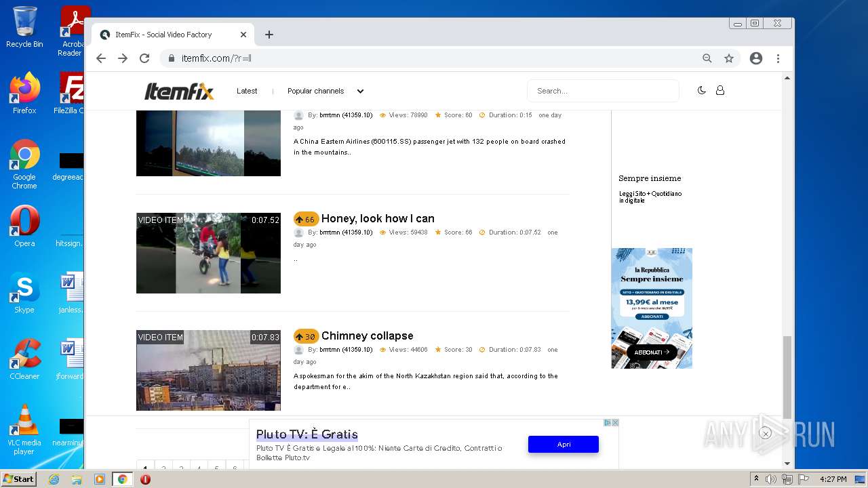
Task: Upvote score 30 badge
Action: point(306,336)
